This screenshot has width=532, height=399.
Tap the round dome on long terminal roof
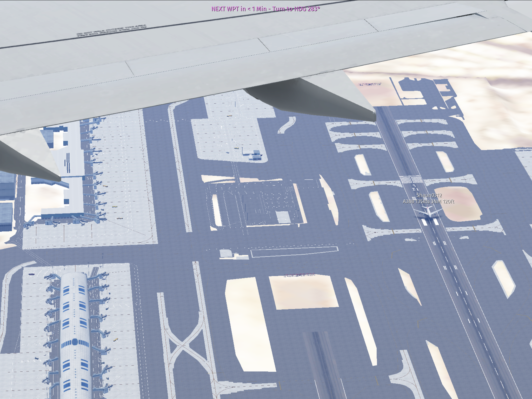point(75,342)
